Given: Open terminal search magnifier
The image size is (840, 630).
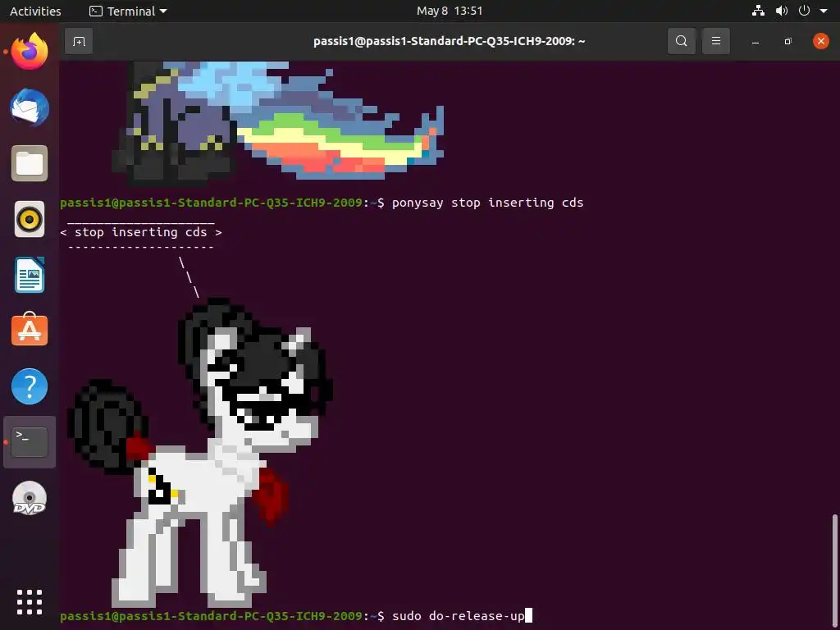Looking at the screenshot, I should coord(682,41).
